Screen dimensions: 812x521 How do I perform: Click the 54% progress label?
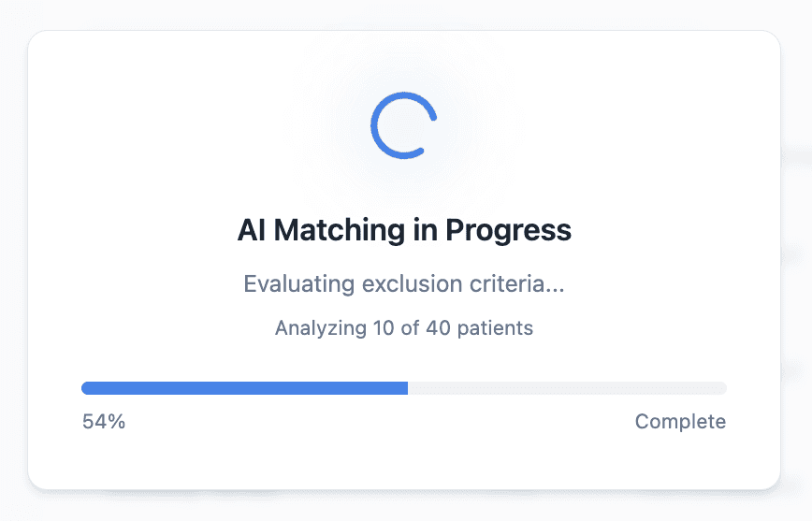pos(104,422)
